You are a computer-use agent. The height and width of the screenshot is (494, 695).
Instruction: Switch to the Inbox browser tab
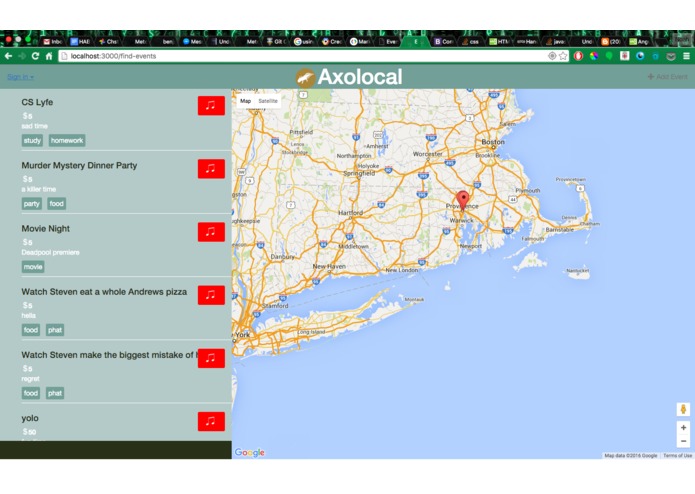coord(53,42)
